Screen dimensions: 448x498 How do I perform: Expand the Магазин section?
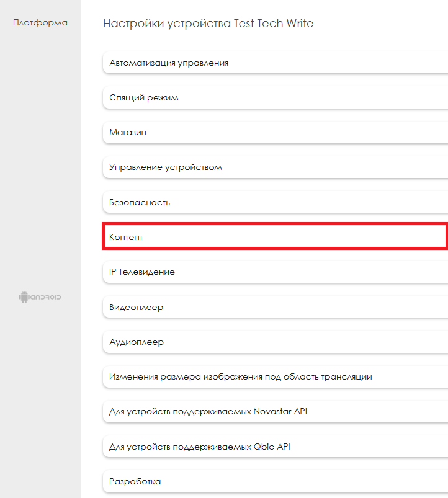[x=128, y=133]
